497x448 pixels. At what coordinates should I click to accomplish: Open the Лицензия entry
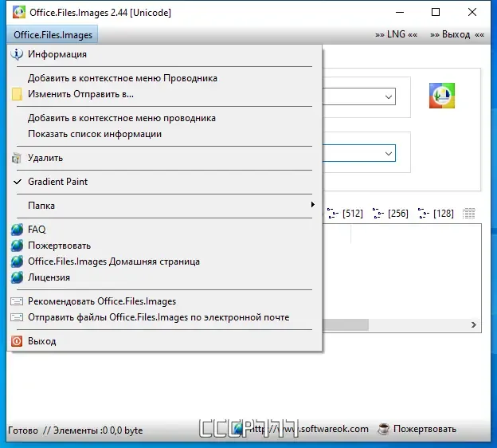coord(164,277)
